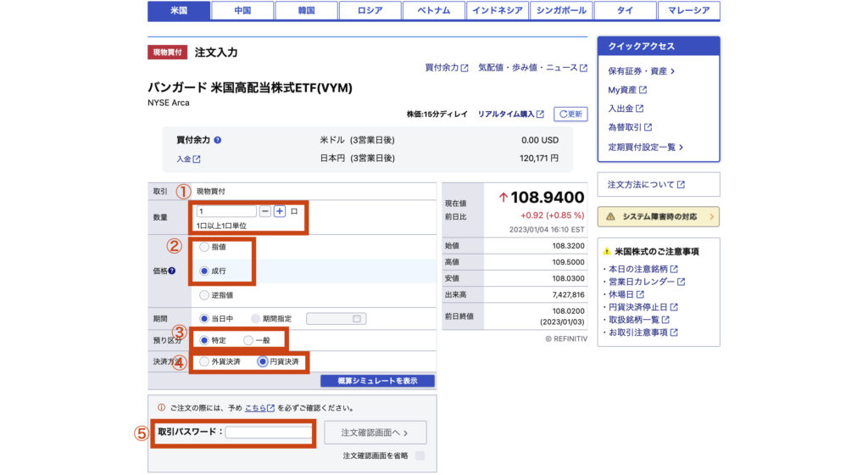The height and width of the screenshot is (475, 868).
Task: Open 営業日カレンダー link
Action: tap(647, 282)
